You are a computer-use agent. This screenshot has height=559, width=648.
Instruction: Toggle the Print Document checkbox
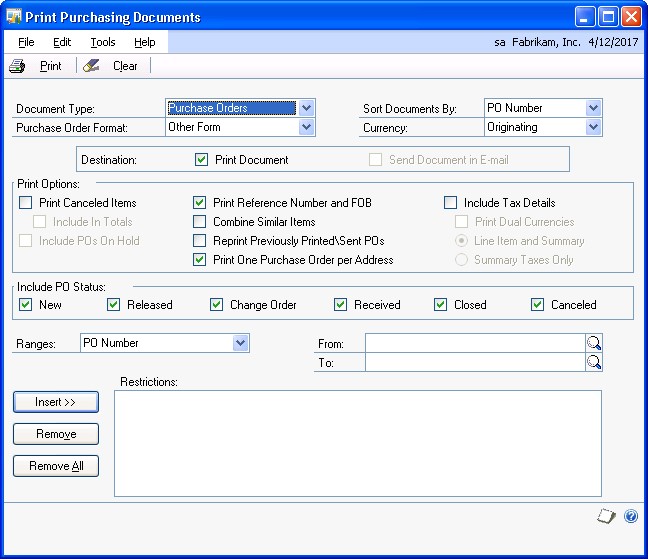pos(201,159)
